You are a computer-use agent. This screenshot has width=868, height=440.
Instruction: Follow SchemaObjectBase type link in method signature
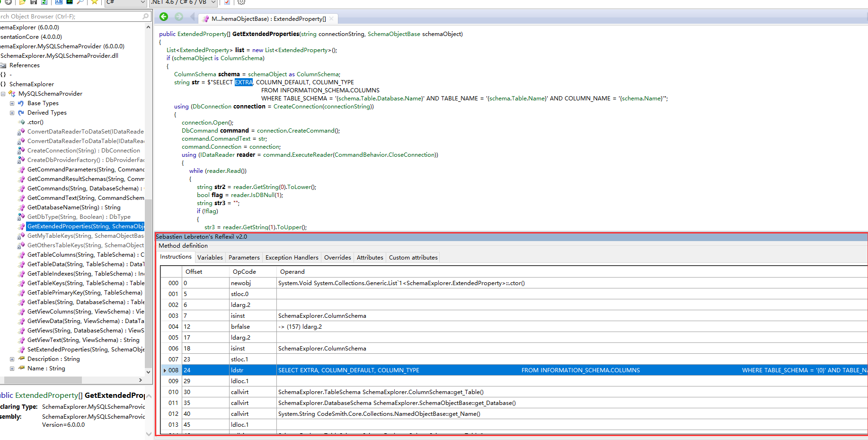point(394,34)
